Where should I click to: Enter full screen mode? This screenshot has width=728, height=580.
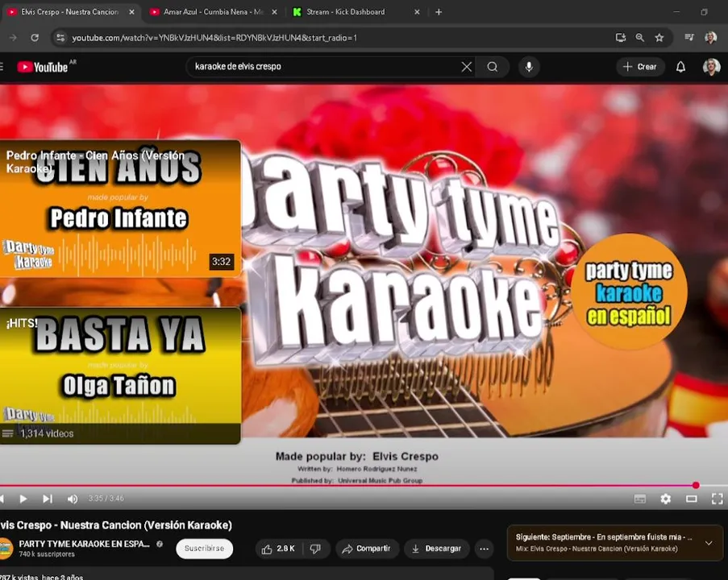(718, 499)
